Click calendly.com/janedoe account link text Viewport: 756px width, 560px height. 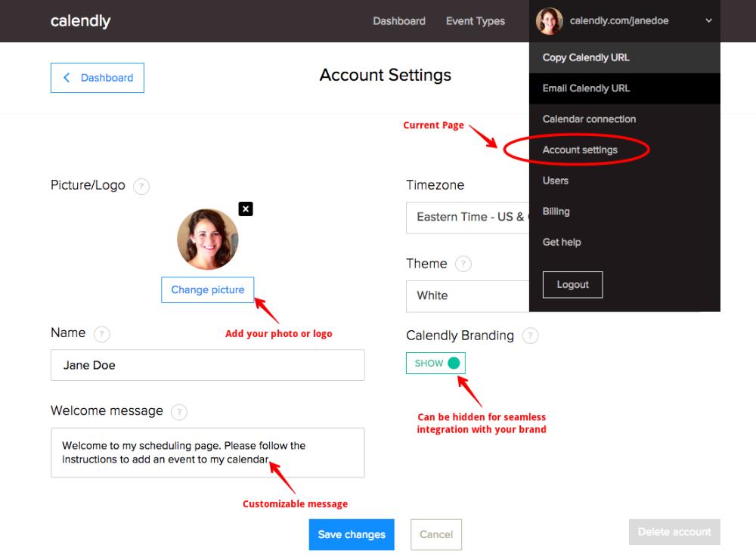pyautogui.click(x=619, y=20)
